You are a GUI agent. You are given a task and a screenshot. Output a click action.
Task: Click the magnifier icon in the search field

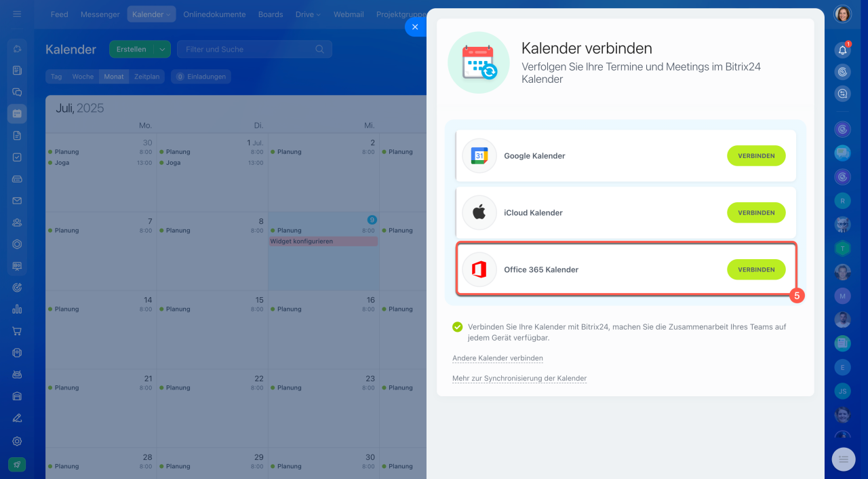coord(320,50)
